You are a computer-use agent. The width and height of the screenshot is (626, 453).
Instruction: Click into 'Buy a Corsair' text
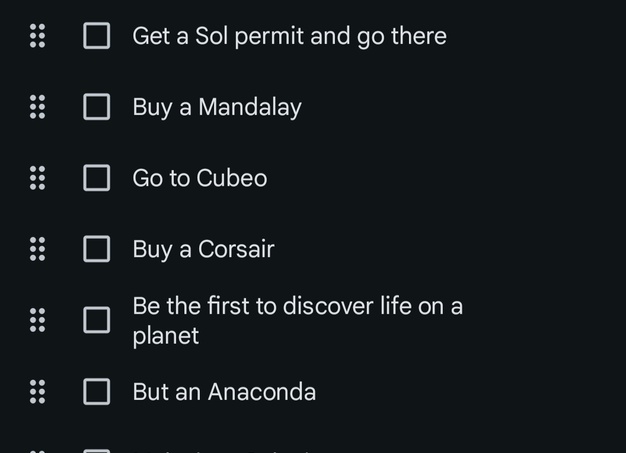tap(203, 249)
